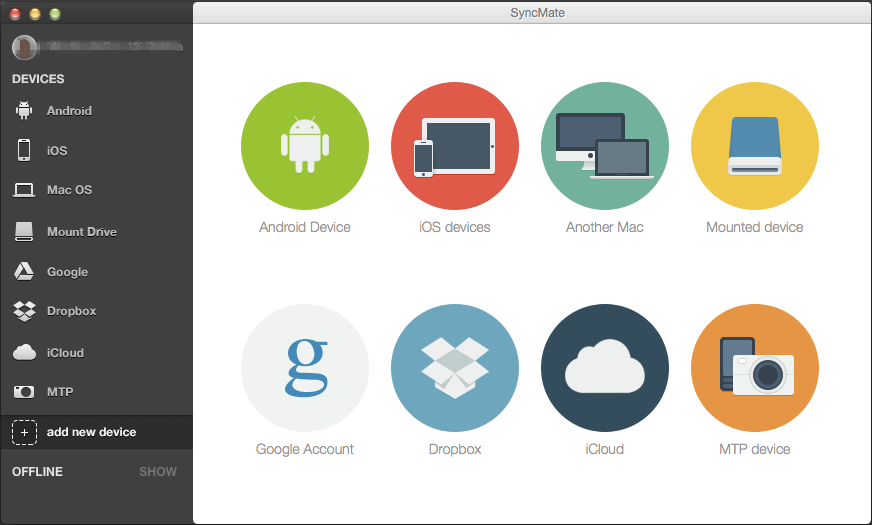
Task: Select the Google Account circle icon
Action: (305, 368)
